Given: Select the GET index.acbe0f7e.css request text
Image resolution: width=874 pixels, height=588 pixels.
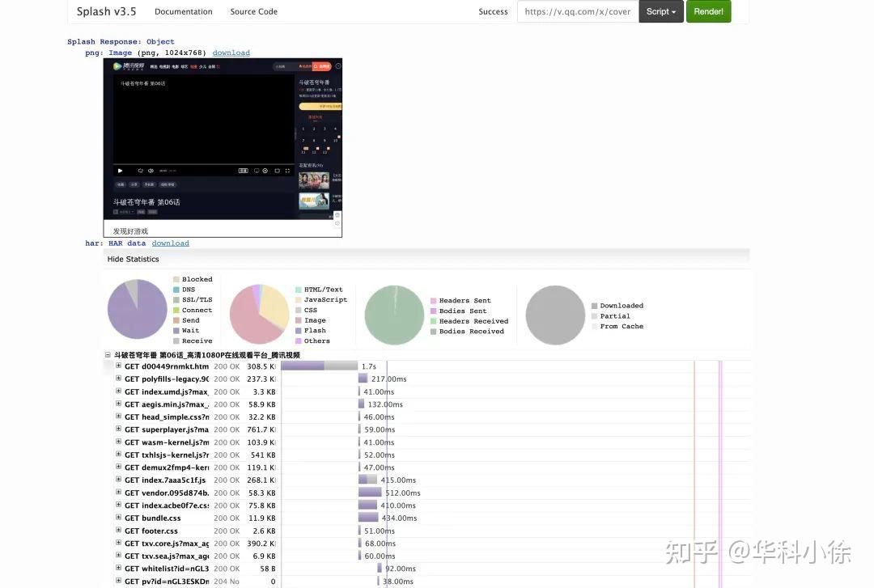Looking at the screenshot, I should [167, 506].
